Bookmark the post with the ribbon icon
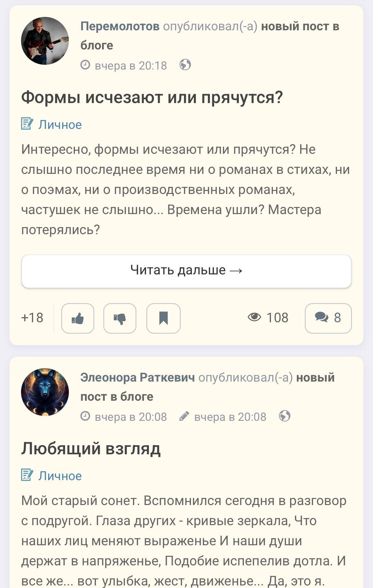Screen dimensions: 373x588 coord(164,318)
